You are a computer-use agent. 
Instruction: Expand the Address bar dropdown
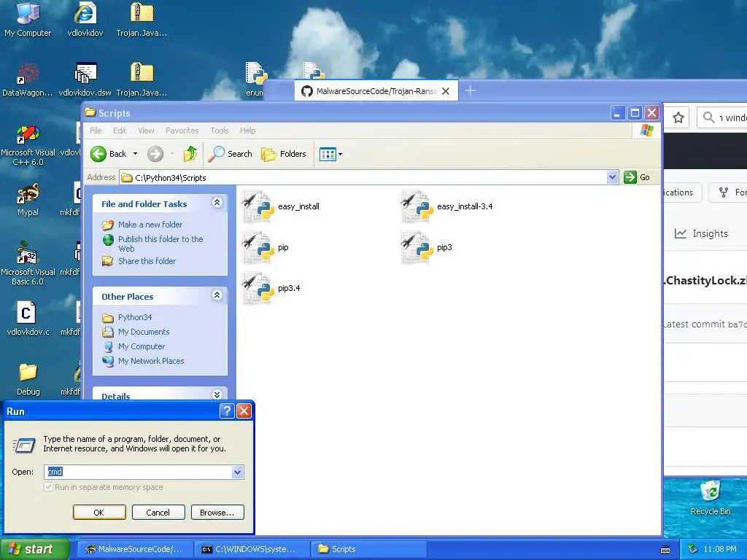click(612, 178)
